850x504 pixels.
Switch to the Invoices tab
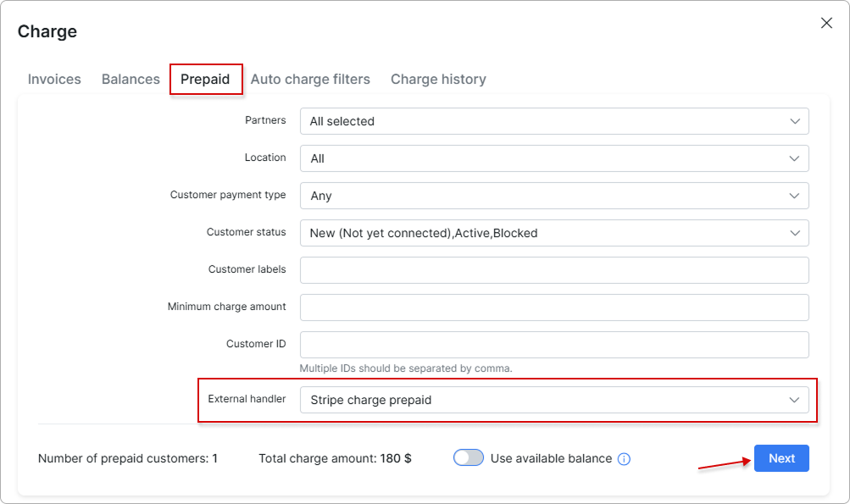54,80
